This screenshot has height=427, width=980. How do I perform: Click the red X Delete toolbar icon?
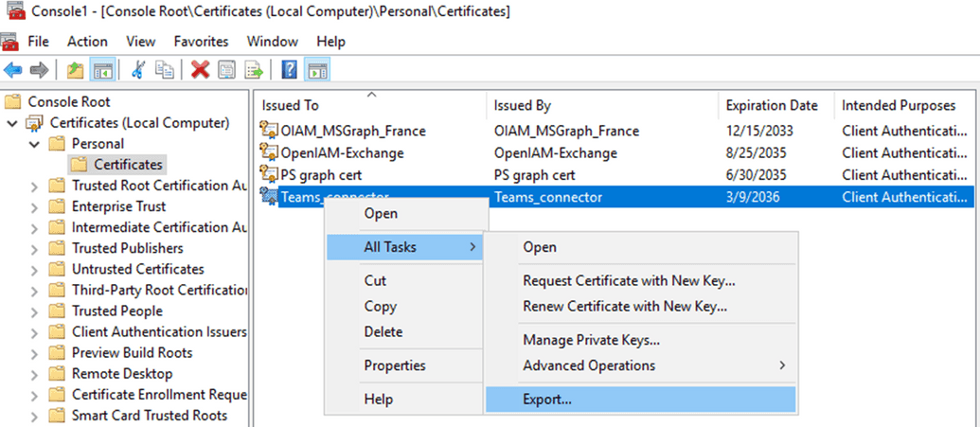coord(201,70)
